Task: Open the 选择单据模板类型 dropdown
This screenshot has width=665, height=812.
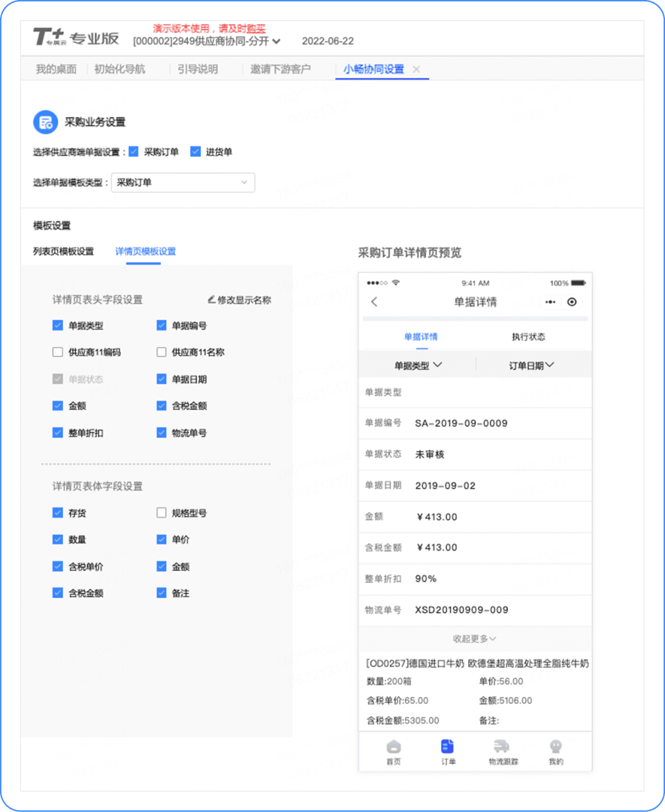Action: (x=183, y=182)
